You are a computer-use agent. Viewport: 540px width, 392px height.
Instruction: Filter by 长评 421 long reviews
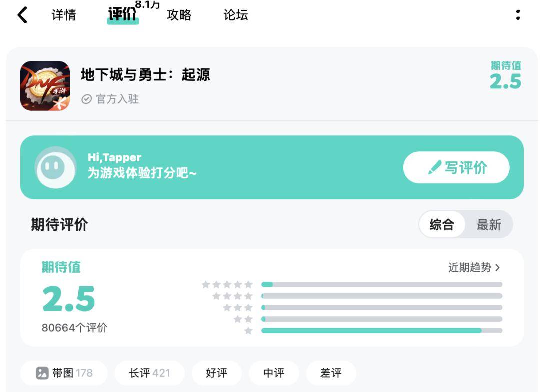tap(150, 373)
